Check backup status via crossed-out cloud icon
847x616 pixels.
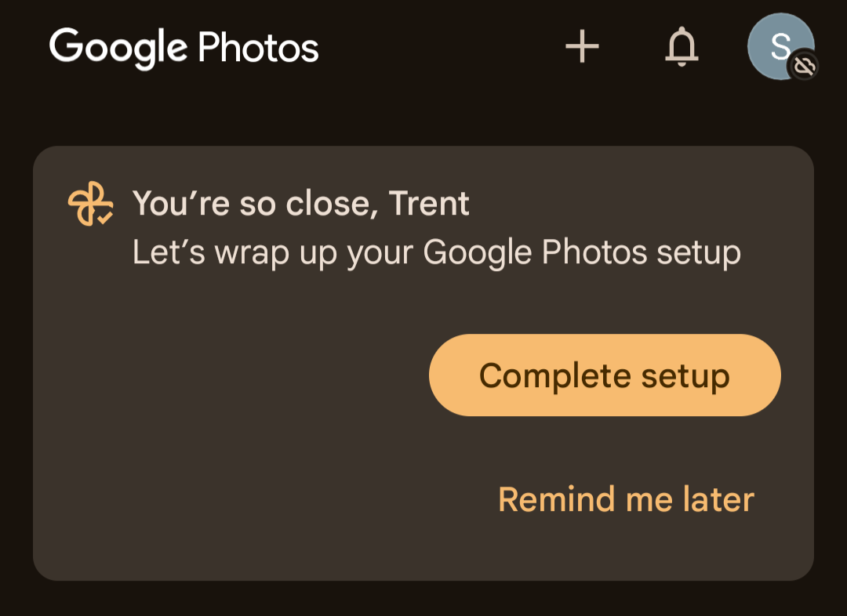click(804, 67)
